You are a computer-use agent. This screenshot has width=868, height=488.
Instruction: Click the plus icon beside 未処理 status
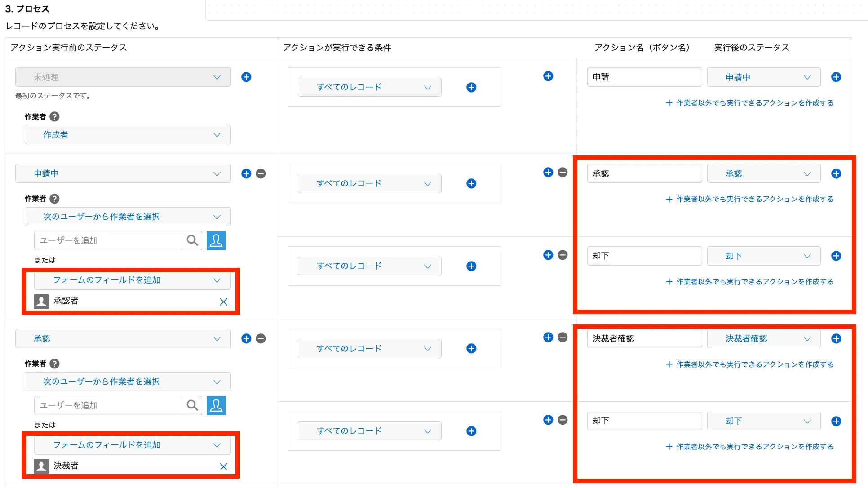point(246,77)
